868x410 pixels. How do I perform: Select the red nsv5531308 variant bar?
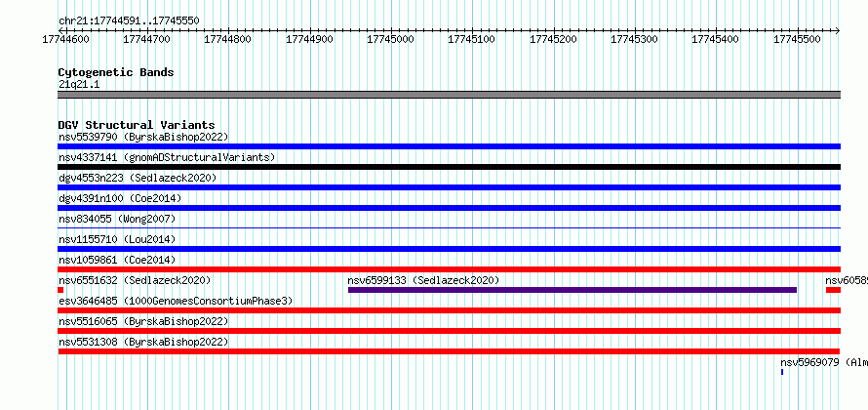pos(449,351)
